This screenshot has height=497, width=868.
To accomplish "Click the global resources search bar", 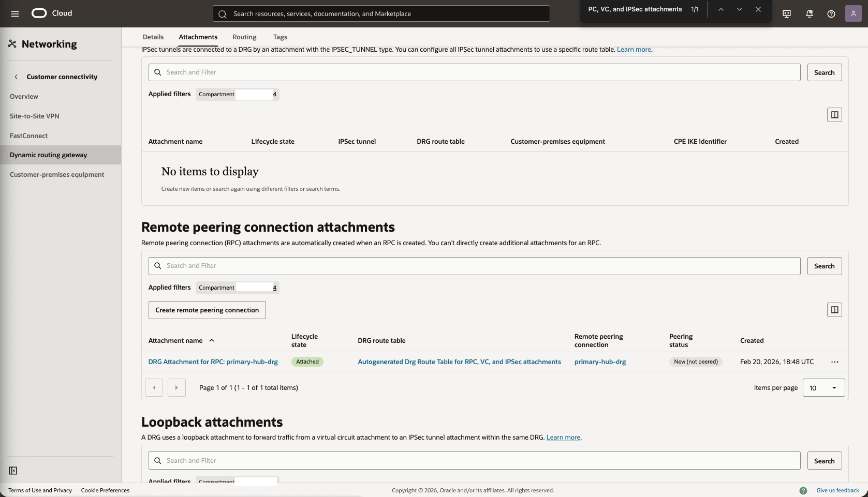I will (x=381, y=13).
